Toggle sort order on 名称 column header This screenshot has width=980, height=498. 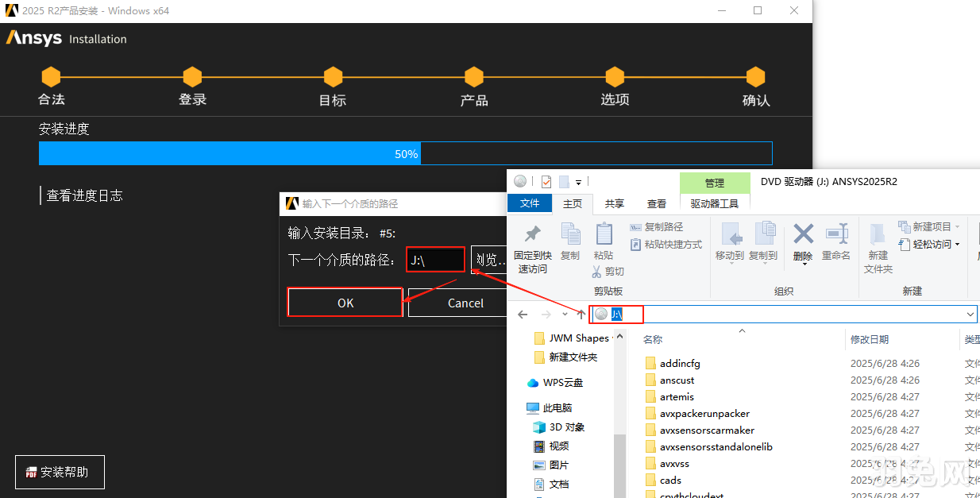(652, 339)
